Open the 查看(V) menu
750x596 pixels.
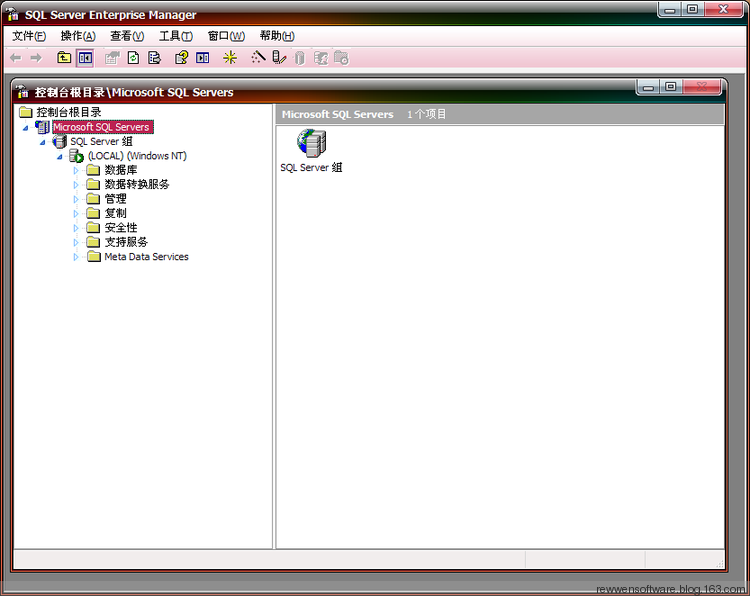pyautogui.click(x=127, y=36)
